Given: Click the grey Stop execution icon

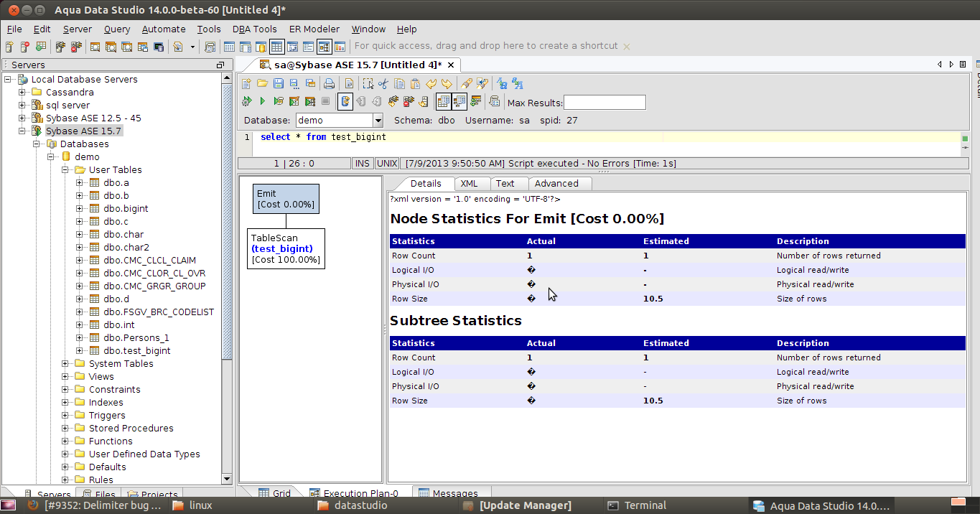Looking at the screenshot, I should coord(325,101).
